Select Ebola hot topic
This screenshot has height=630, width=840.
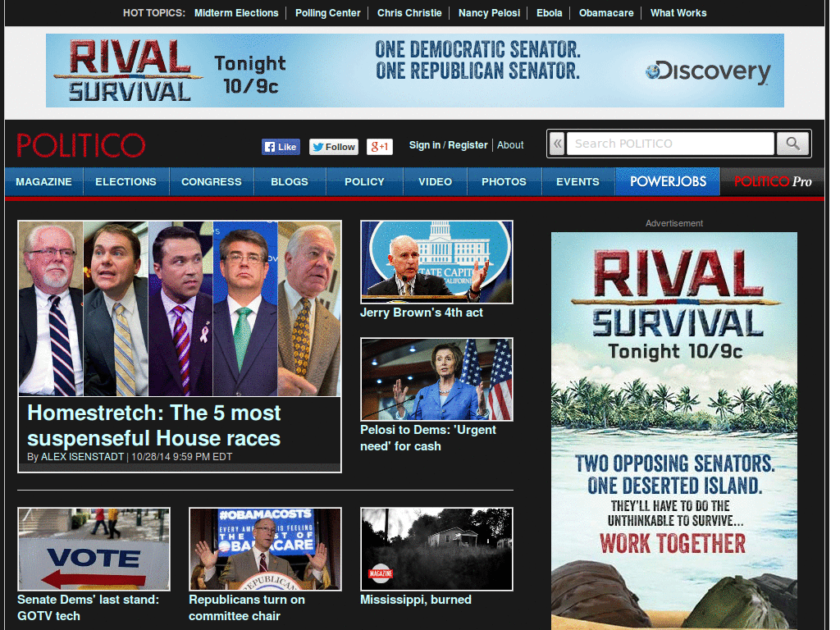pos(550,13)
